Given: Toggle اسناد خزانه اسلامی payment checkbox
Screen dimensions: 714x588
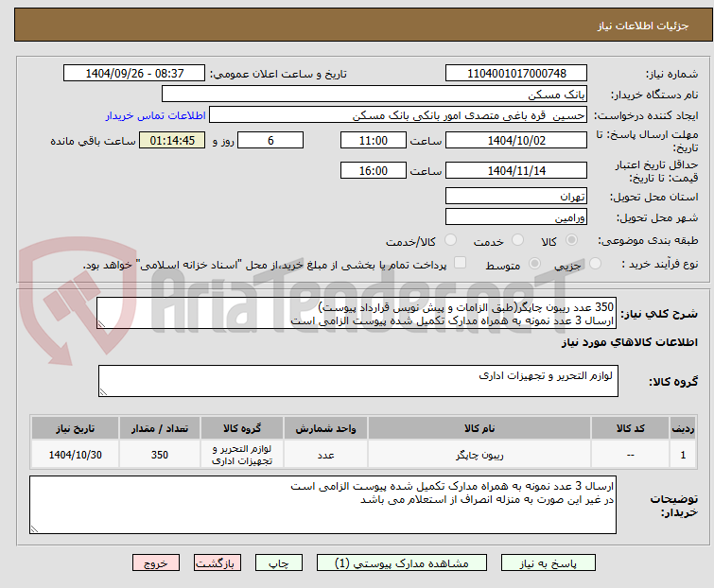Looking at the screenshot, I should tap(460, 263).
